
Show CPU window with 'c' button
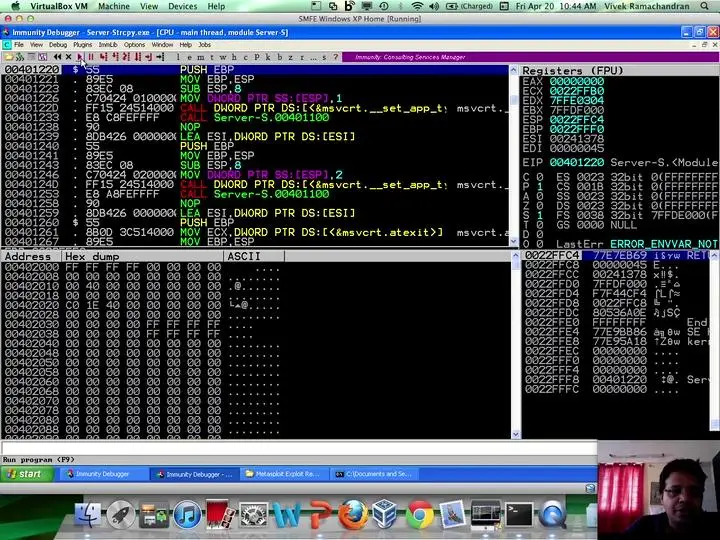[246, 57]
